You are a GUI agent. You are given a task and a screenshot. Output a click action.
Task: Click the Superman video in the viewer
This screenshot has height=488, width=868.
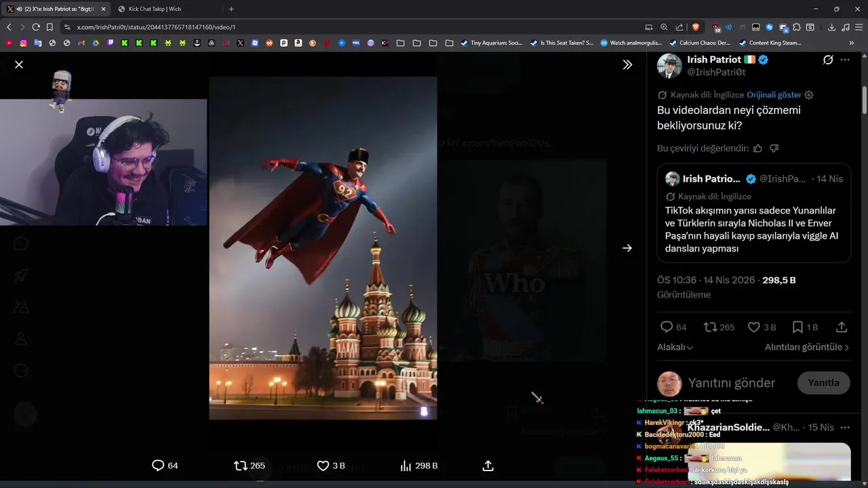(x=323, y=247)
